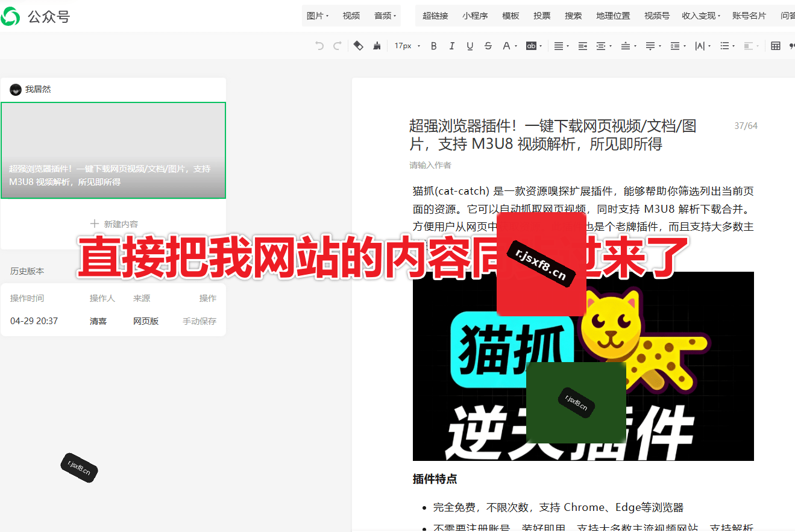Insert a table using the table icon
This screenshot has height=532, width=795.
click(776, 46)
